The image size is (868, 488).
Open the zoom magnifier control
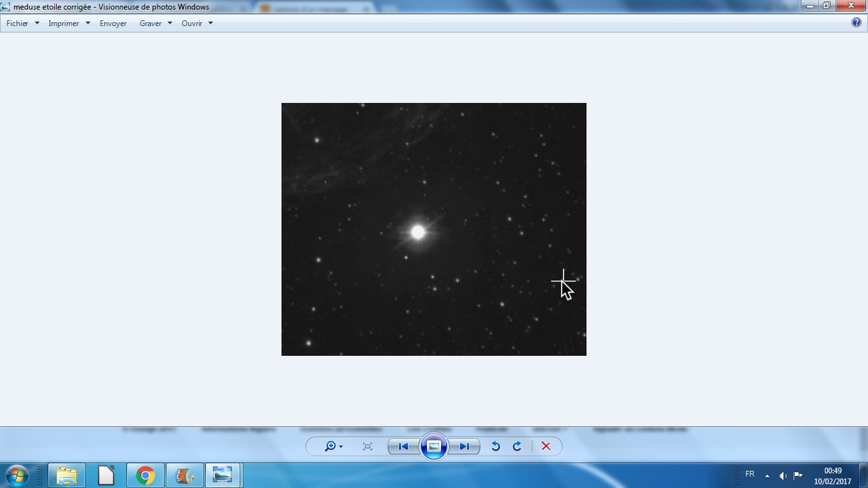(333, 447)
